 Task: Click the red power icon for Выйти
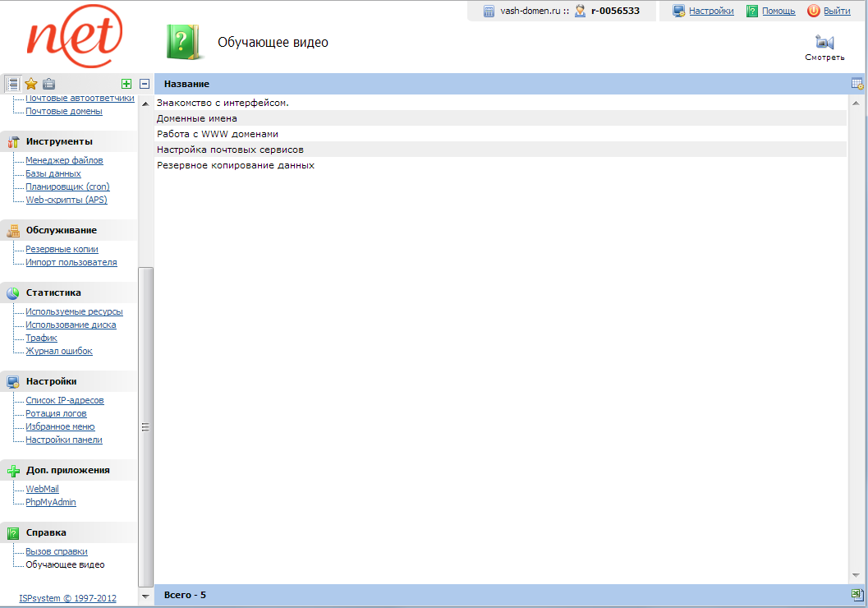click(814, 11)
